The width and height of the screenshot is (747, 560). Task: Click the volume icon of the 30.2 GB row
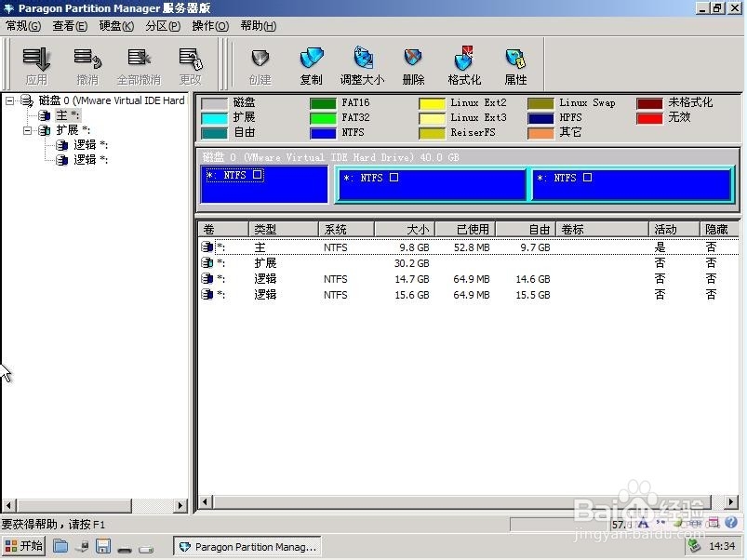pos(207,262)
